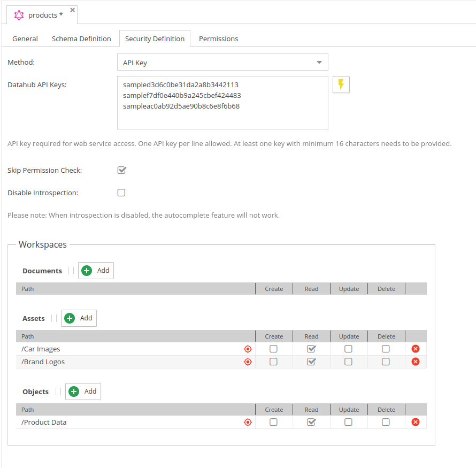Click Add button in Objects section
Image resolution: width=476 pixels, height=468 pixels.
83,392
